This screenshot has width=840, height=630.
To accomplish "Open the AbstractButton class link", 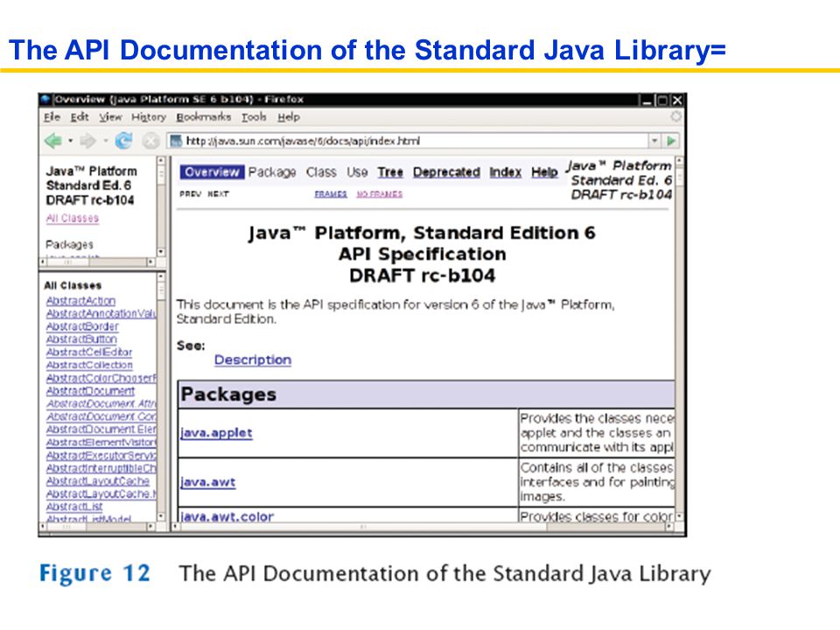I will tap(80, 339).
